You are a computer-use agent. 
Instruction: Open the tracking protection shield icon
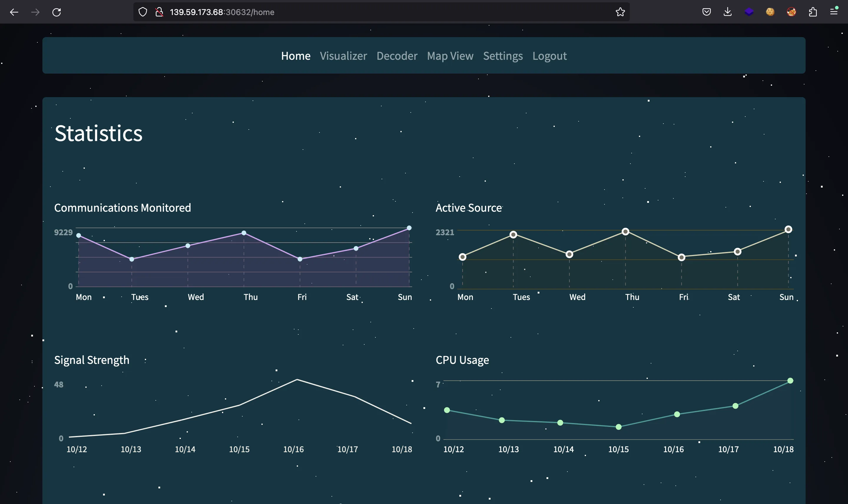143,12
